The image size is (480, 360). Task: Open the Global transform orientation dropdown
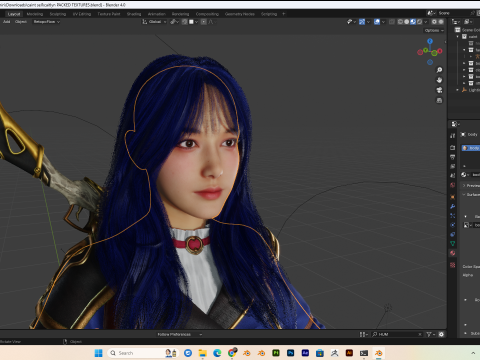tap(154, 22)
